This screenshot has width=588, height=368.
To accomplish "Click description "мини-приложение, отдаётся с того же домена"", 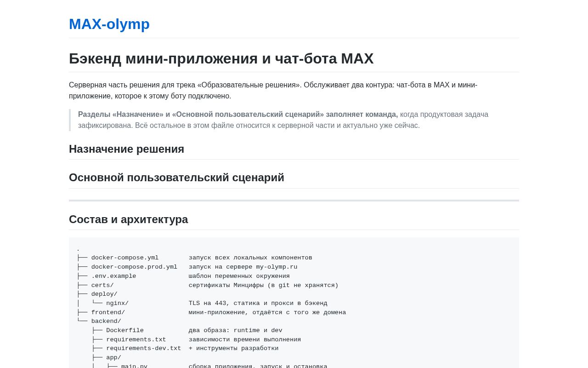I will click(267, 312).
